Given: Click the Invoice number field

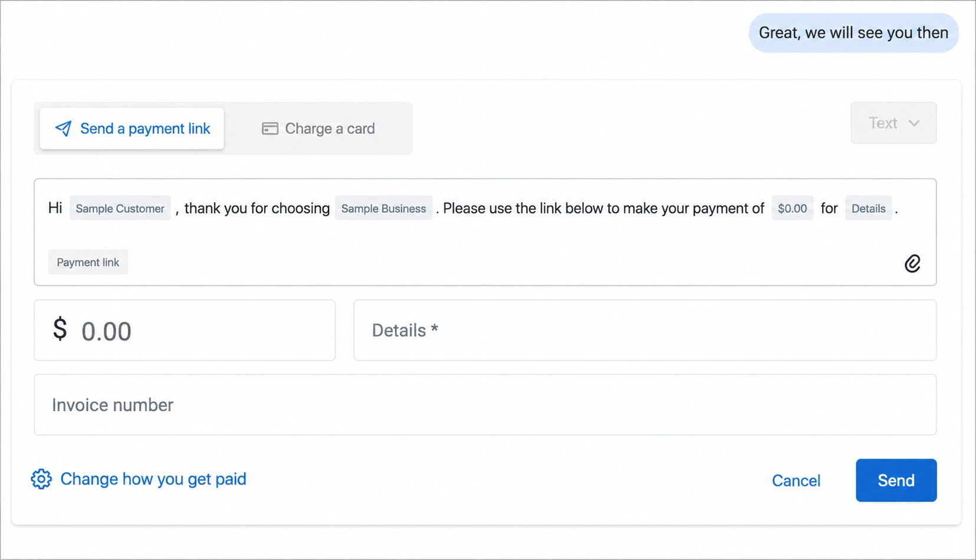Looking at the screenshot, I should pos(485,405).
